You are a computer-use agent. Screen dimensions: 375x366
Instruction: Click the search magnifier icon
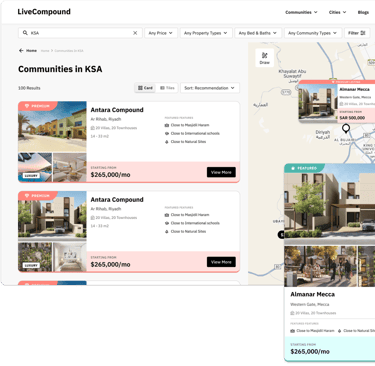pyautogui.click(x=25, y=33)
